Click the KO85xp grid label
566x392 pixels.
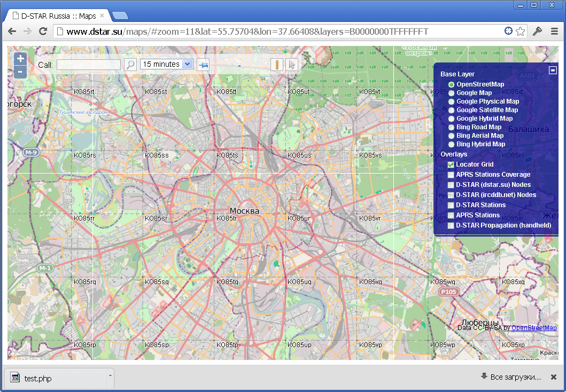[513, 345]
